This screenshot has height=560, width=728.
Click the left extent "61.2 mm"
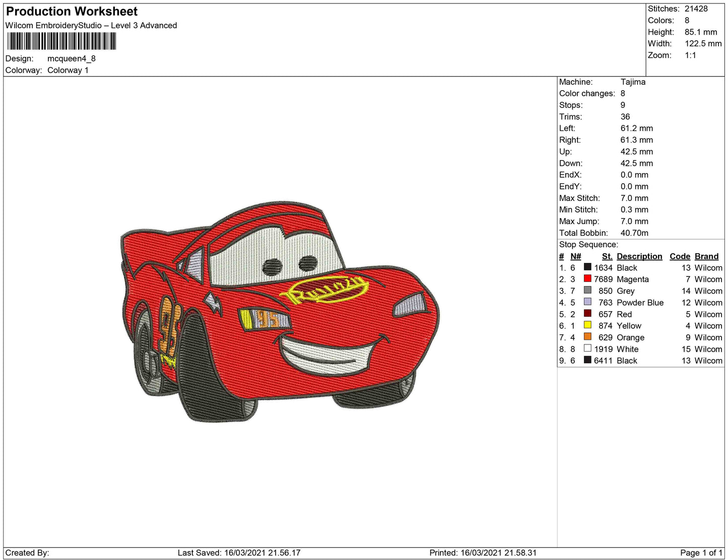[x=637, y=128]
